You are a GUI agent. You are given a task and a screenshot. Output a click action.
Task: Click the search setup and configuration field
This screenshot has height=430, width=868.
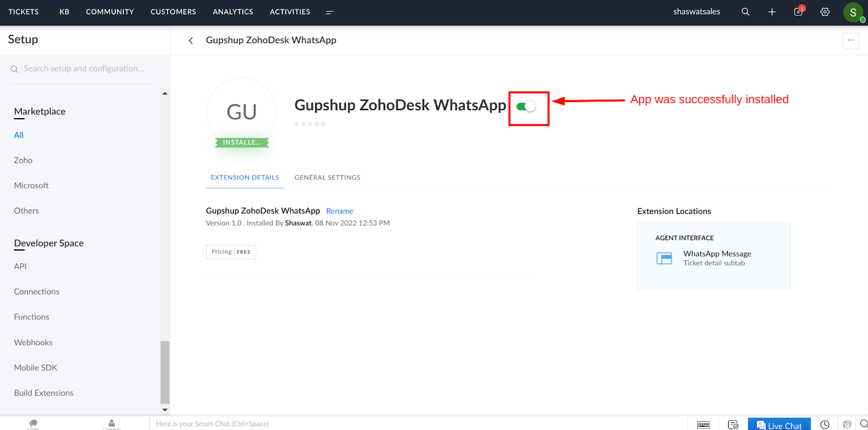coord(82,69)
